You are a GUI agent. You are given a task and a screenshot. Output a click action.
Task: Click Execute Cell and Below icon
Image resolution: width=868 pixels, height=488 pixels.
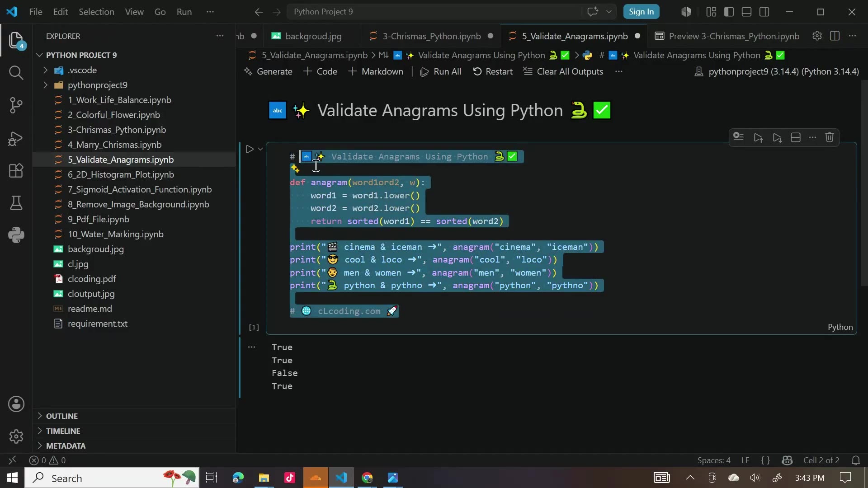[x=777, y=137]
